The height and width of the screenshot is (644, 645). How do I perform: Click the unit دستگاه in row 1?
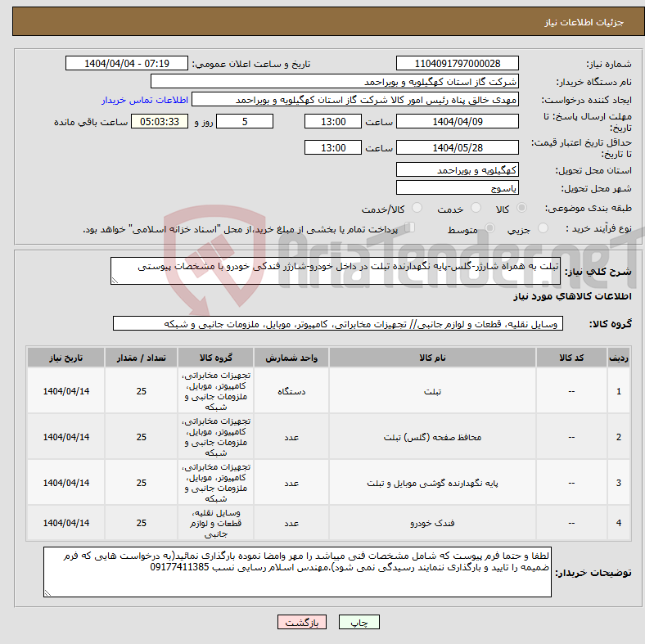291,391
